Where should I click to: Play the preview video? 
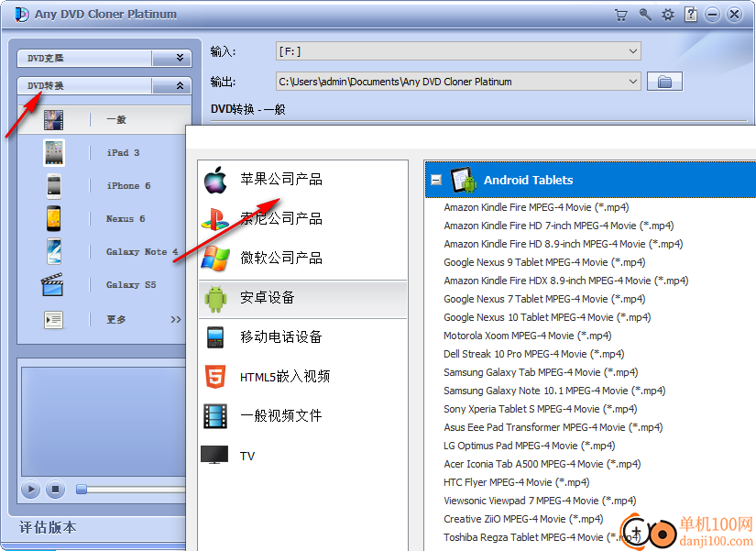(x=30, y=490)
